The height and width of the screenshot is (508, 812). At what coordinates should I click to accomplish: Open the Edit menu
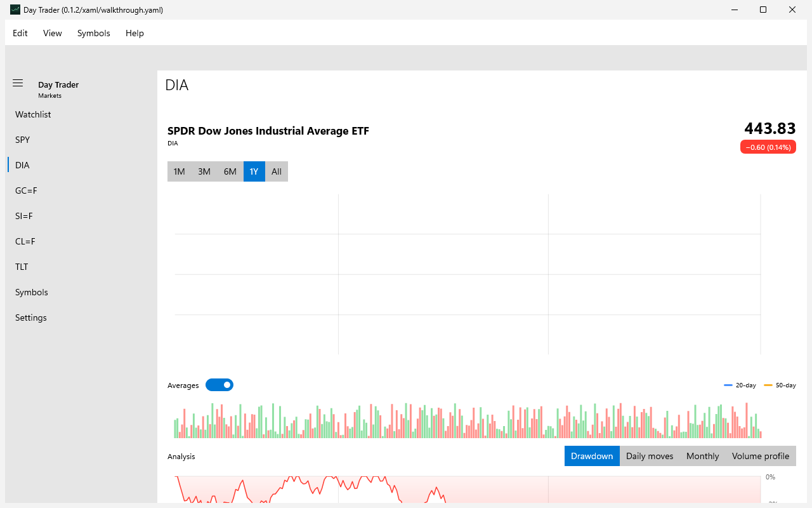pyautogui.click(x=20, y=33)
